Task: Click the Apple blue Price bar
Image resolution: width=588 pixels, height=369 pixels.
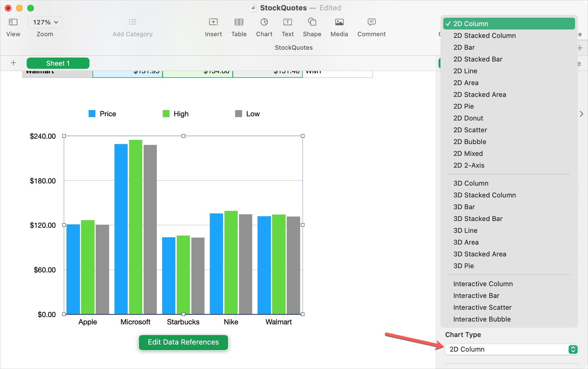Action: coord(73,269)
